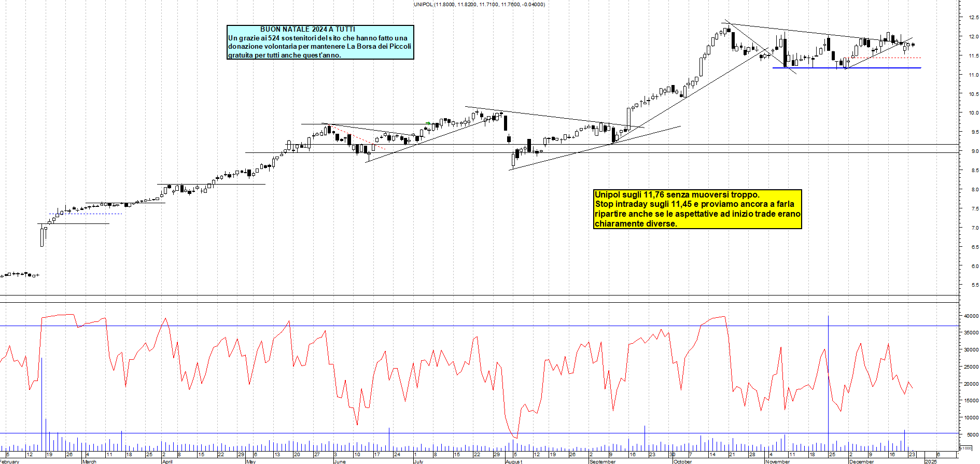This screenshot has height=464, width=980.
Task: Click the UNIPOL ticker title at chart top
Action: [479, 4]
